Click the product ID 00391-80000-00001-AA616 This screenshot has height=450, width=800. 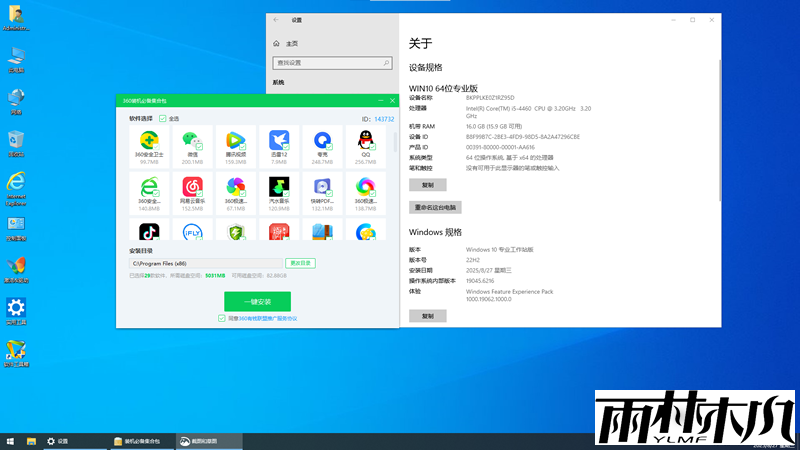click(x=500, y=147)
